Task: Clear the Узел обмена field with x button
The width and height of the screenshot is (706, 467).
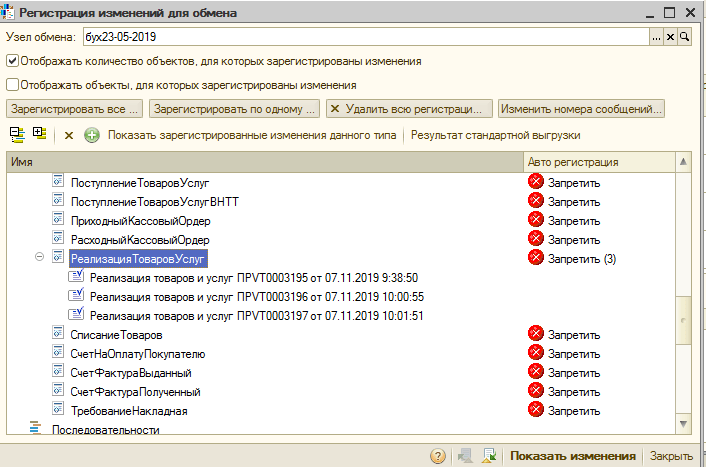Action: coord(671,37)
